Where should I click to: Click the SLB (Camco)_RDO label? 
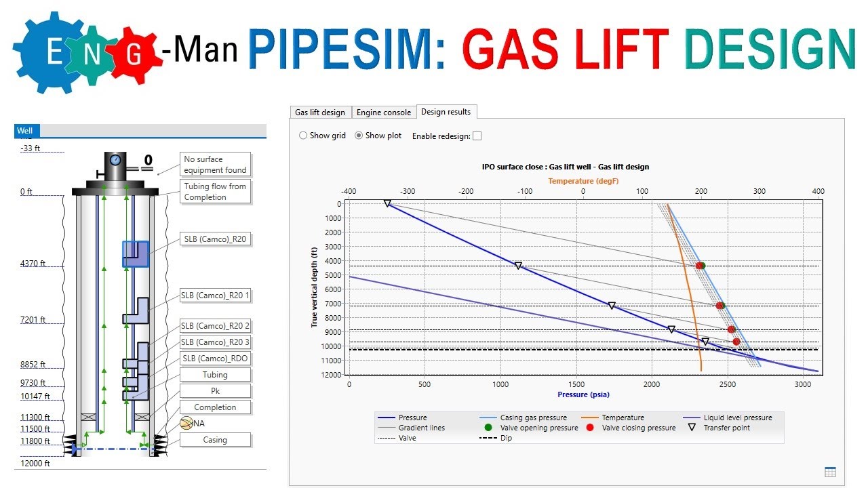coord(215,359)
